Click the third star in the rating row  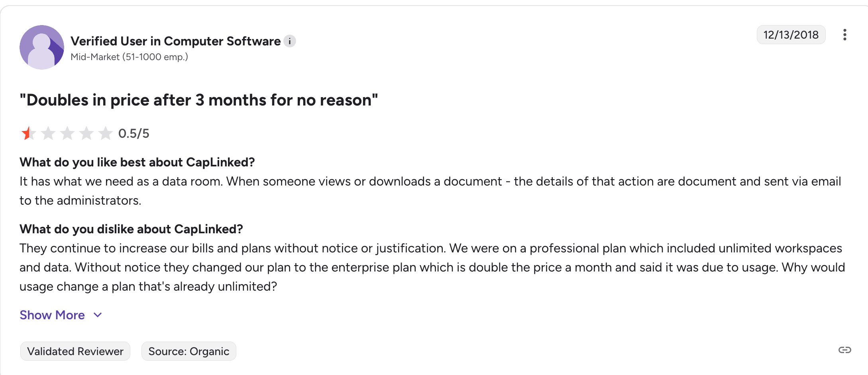[x=67, y=133]
